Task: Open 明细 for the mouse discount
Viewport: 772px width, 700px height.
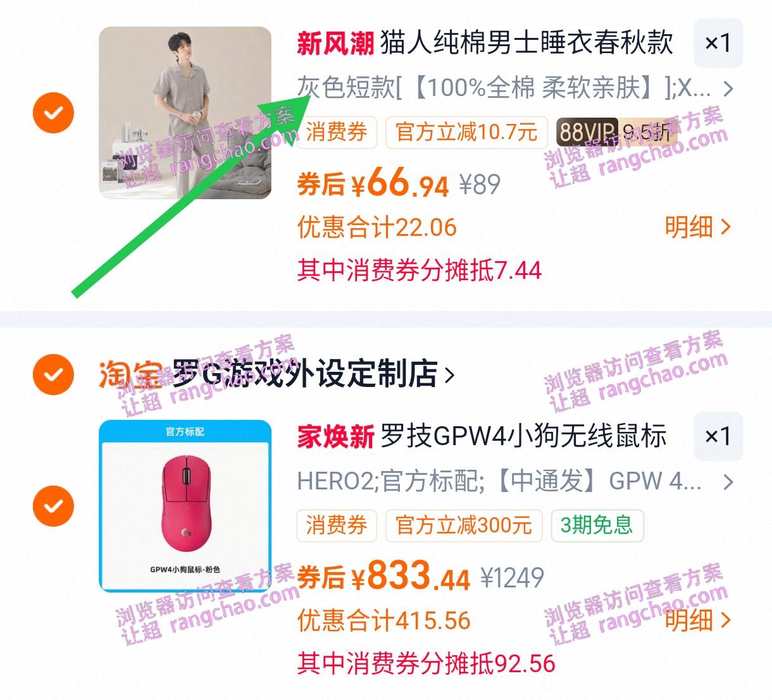Action: tap(698, 620)
